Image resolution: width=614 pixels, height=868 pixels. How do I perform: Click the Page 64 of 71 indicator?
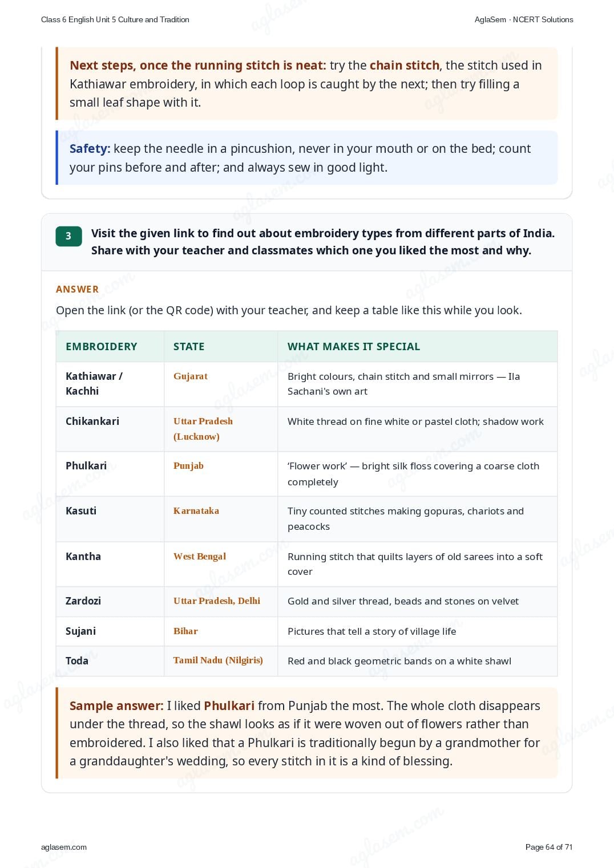pos(549,847)
